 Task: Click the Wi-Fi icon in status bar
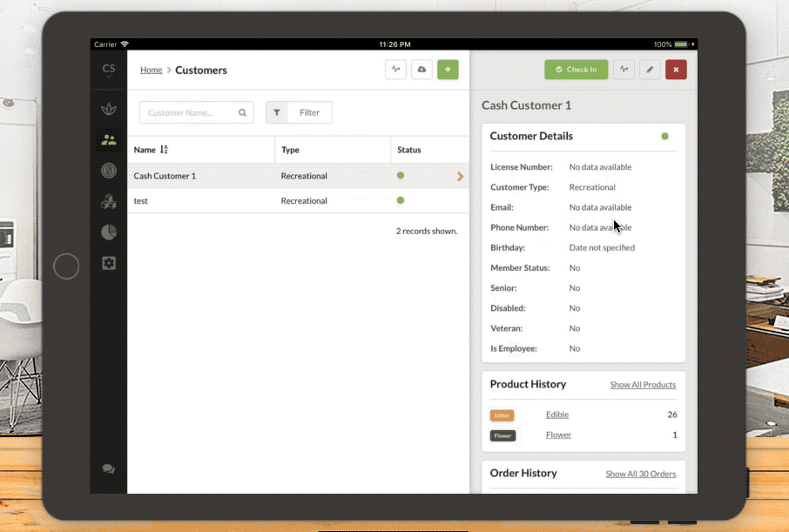[125, 44]
